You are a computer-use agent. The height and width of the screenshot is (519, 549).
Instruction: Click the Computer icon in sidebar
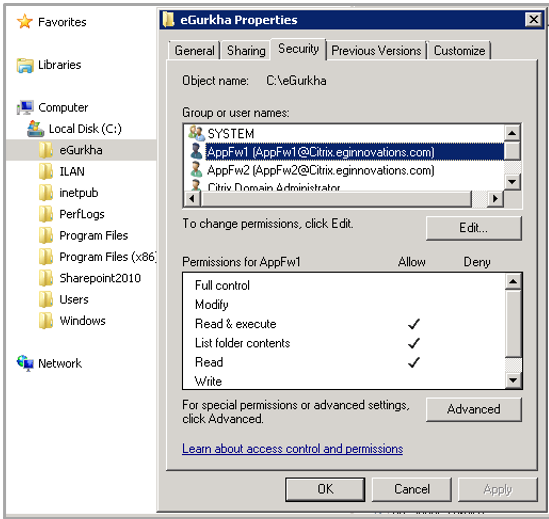(25, 108)
